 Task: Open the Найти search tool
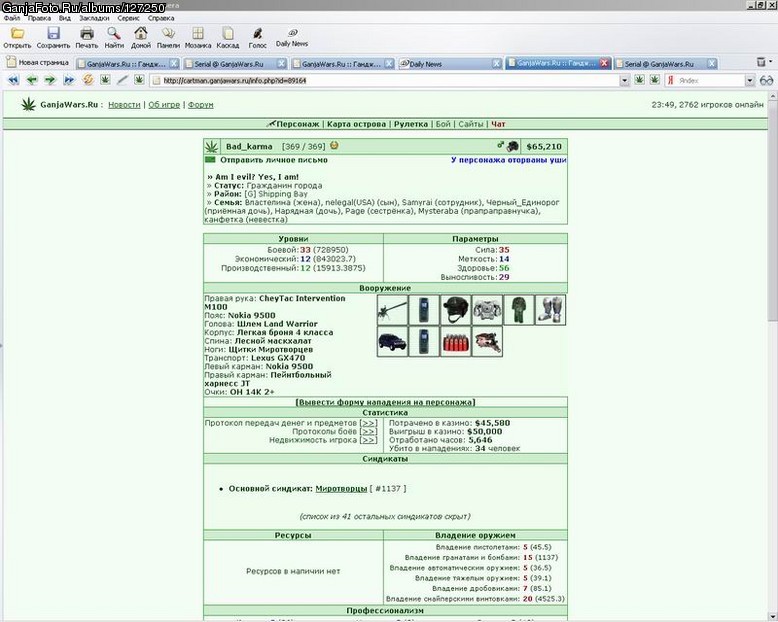[x=114, y=34]
